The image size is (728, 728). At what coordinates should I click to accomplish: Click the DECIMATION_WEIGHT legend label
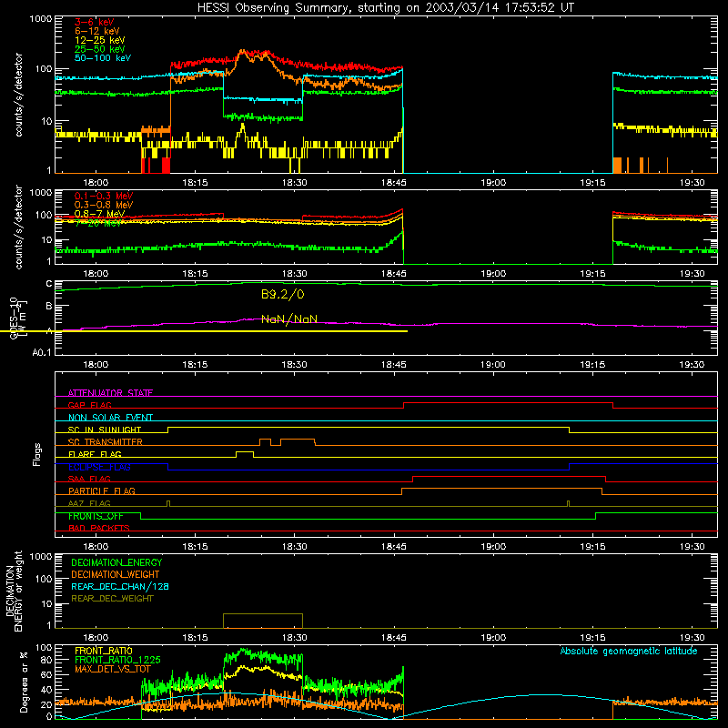116,574
